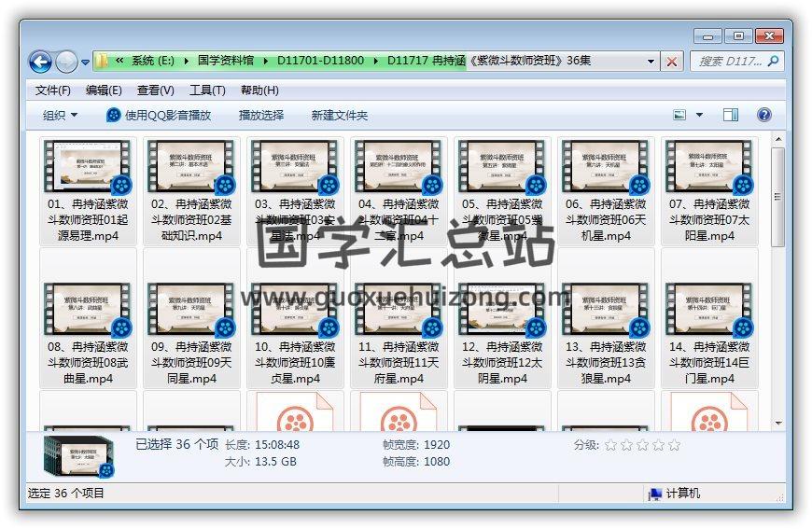
Task: Click the search magnifier icon
Action: coord(773,62)
